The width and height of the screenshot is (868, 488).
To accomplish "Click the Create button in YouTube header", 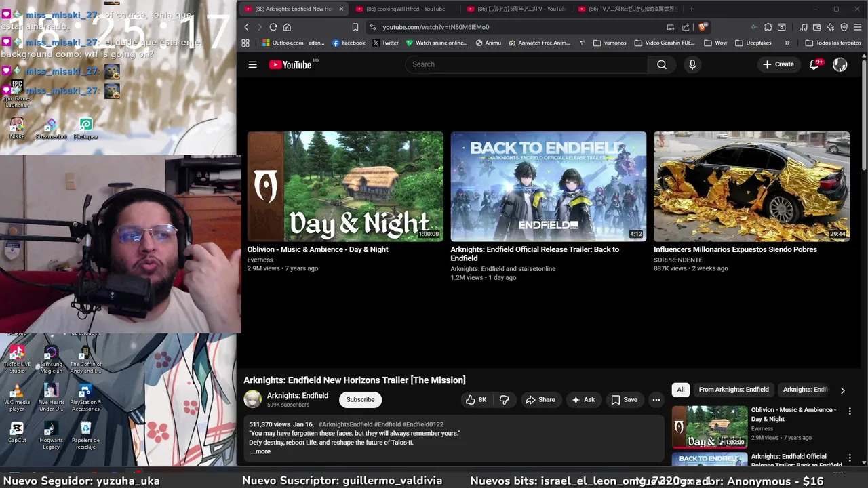I will [x=778, y=64].
